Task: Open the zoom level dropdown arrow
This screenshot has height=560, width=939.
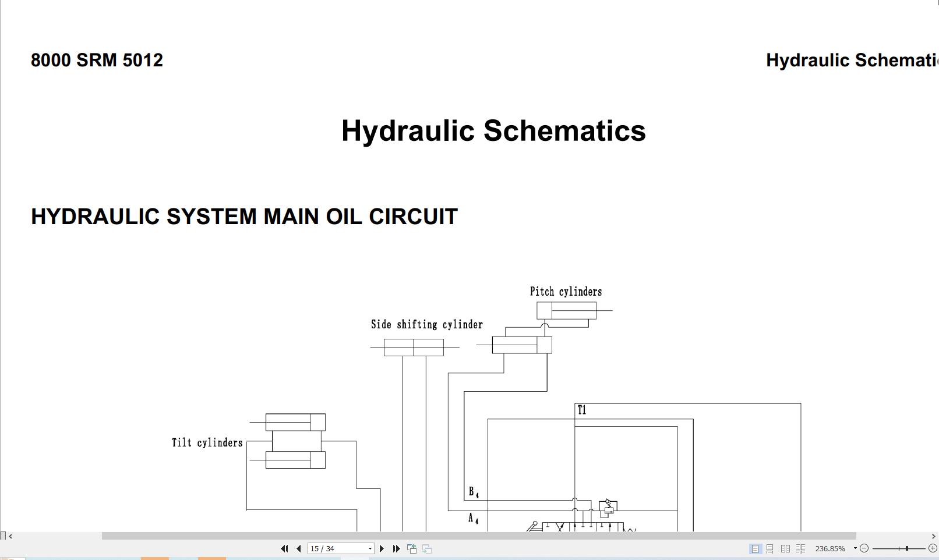Action: coord(855,548)
